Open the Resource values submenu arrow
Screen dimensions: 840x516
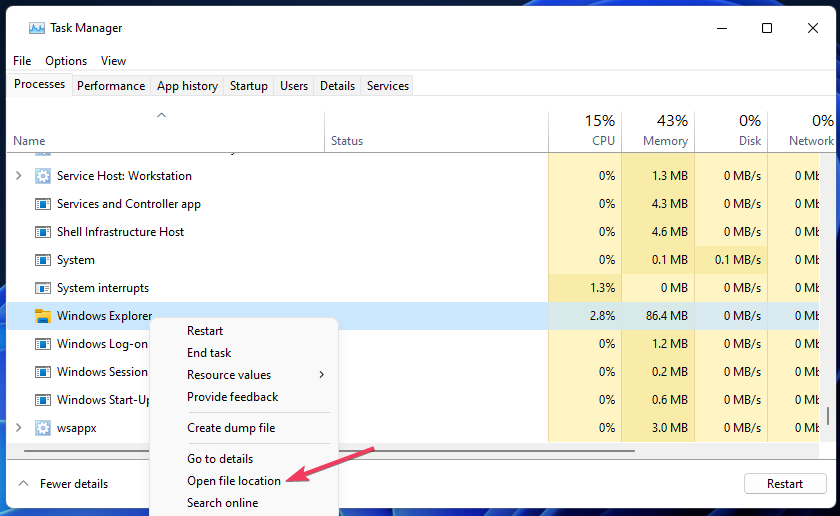tap(321, 375)
